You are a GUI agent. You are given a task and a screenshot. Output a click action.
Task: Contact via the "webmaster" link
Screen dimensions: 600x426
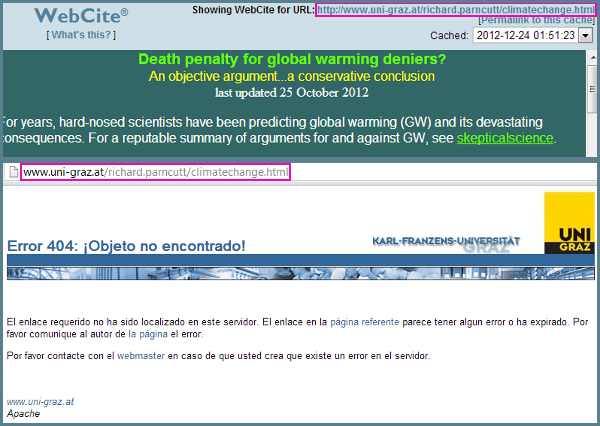[x=136, y=356]
